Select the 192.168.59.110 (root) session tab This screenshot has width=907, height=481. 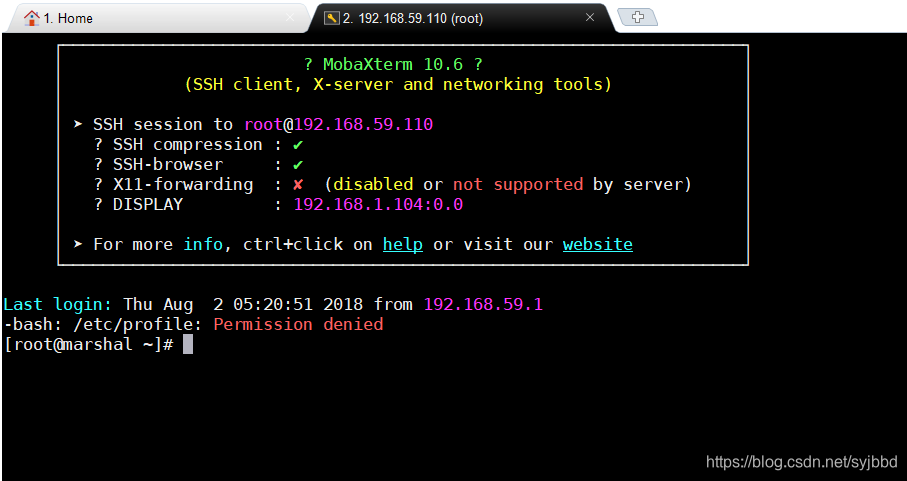[460, 18]
